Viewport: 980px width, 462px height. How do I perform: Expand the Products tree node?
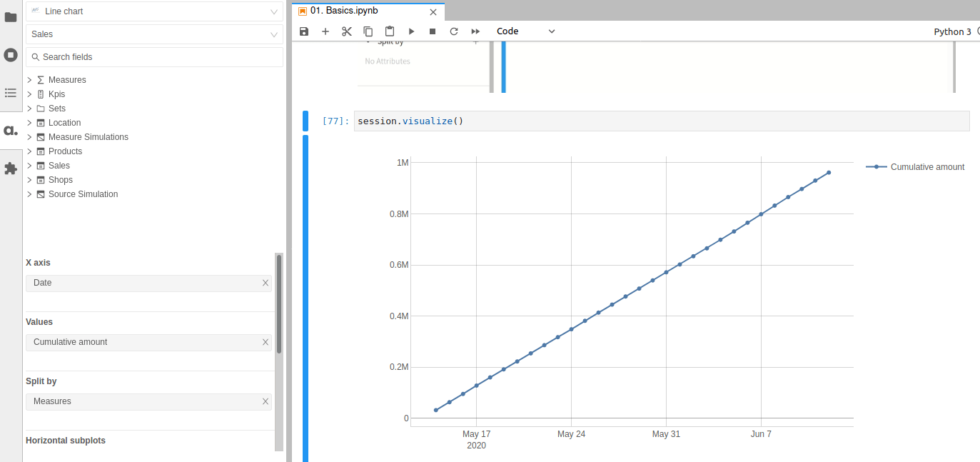[29, 151]
